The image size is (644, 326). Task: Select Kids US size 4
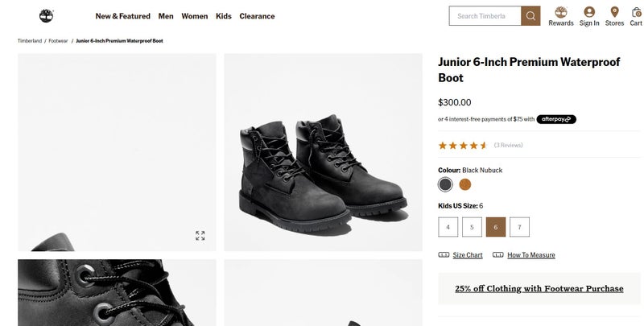click(448, 227)
